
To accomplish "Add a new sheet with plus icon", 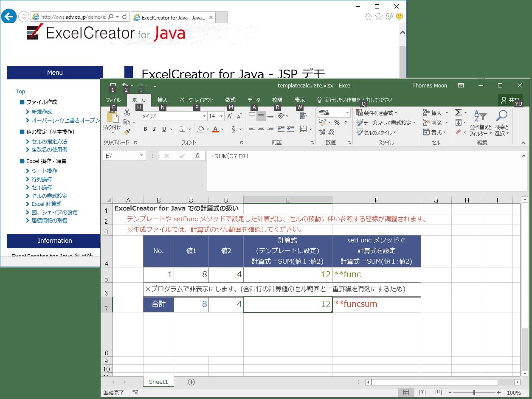I will [x=191, y=382].
